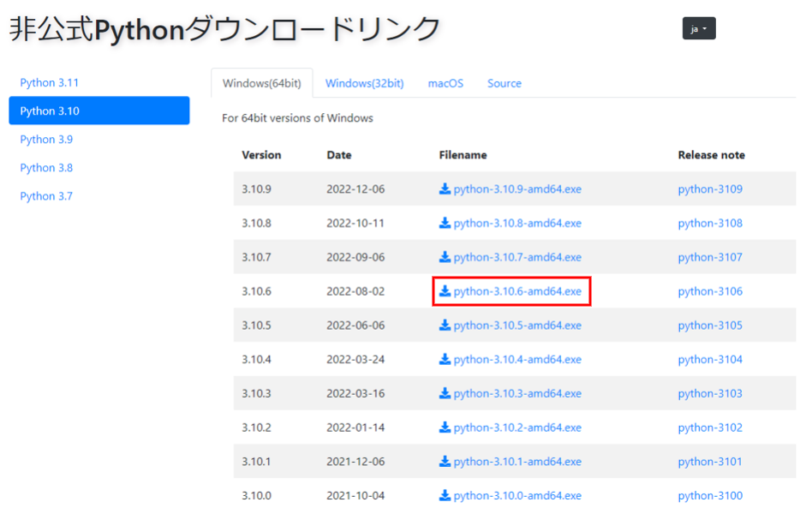Open the ja language dropdown
812x514 pixels.
697,28
